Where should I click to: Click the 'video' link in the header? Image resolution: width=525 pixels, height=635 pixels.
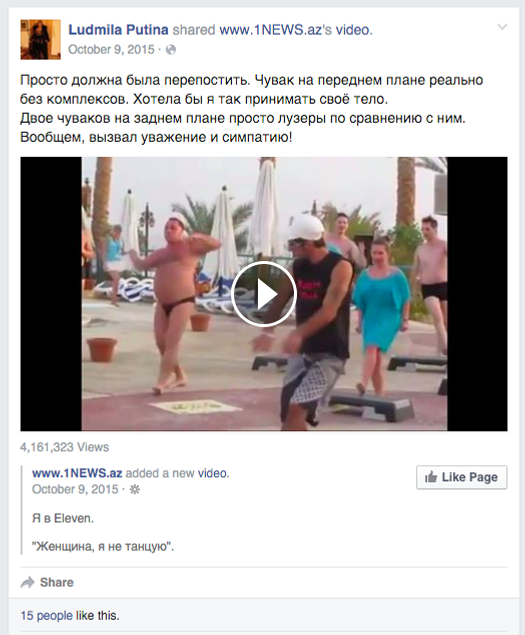[352, 30]
